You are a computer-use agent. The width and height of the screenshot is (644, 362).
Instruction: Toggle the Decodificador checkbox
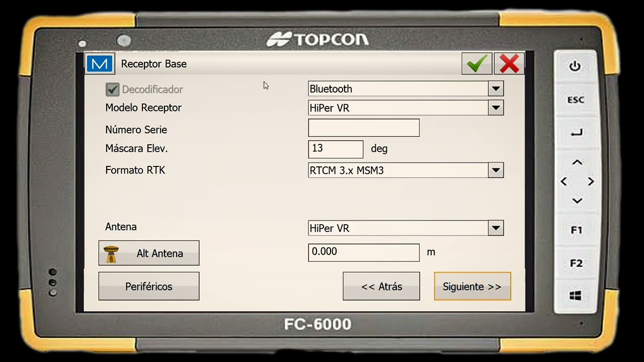point(112,89)
